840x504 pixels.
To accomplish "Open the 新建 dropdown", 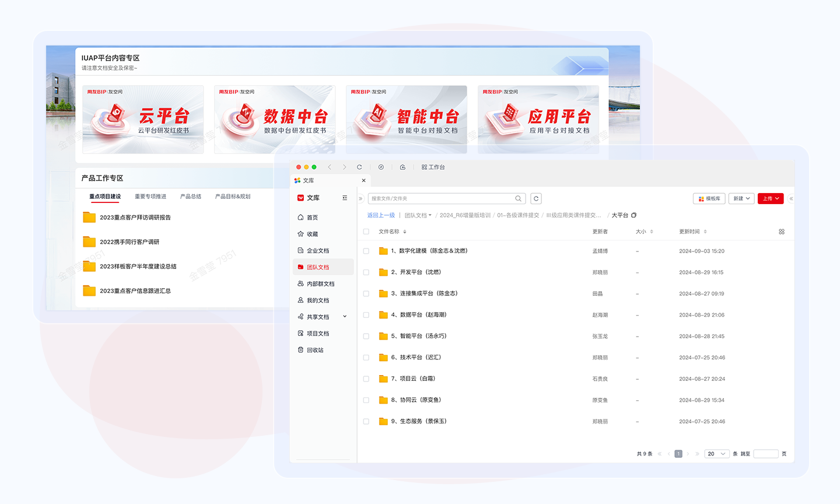I will pos(741,198).
